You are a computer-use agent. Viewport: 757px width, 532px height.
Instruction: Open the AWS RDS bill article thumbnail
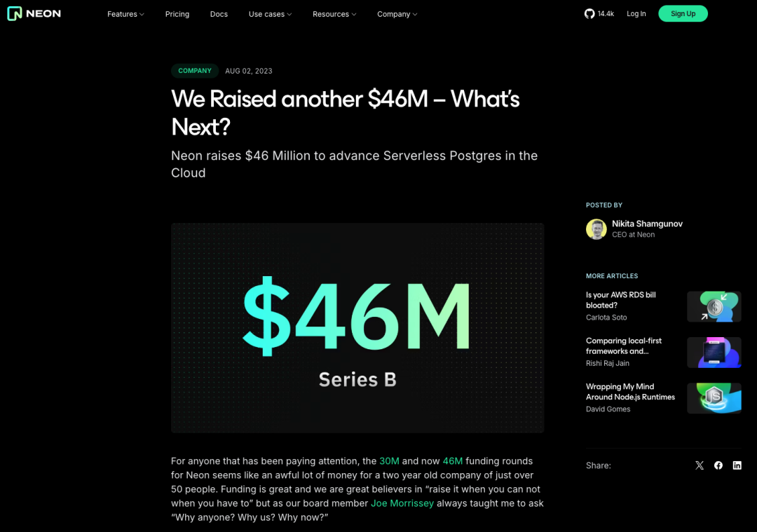coord(714,306)
